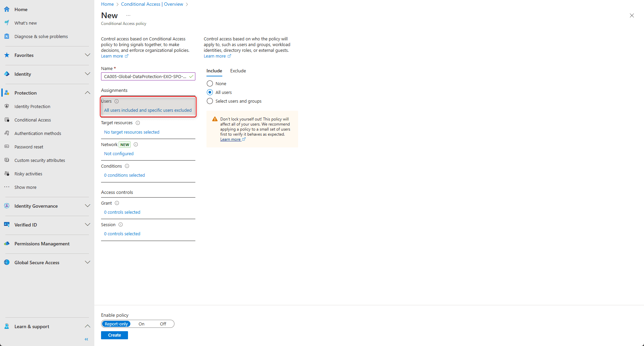Expand the Identity section chevron

point(88,74)
